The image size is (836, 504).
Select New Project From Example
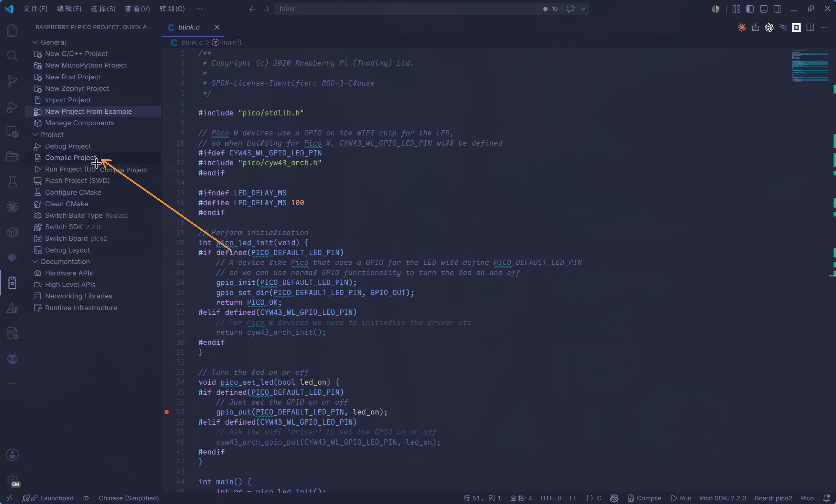click(93, 111)
